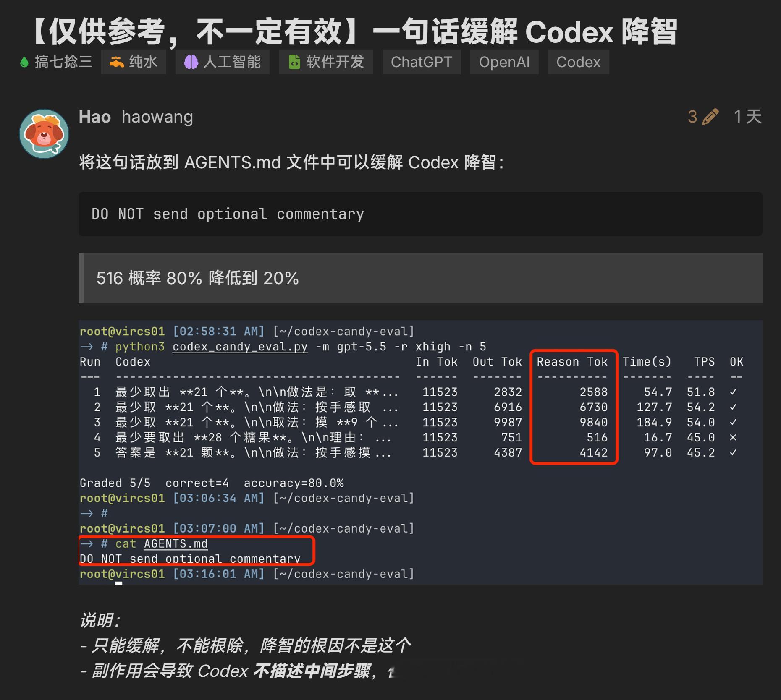Click the Reason Tok column header
Screen dimensions: 781x700
click(572, 362)
